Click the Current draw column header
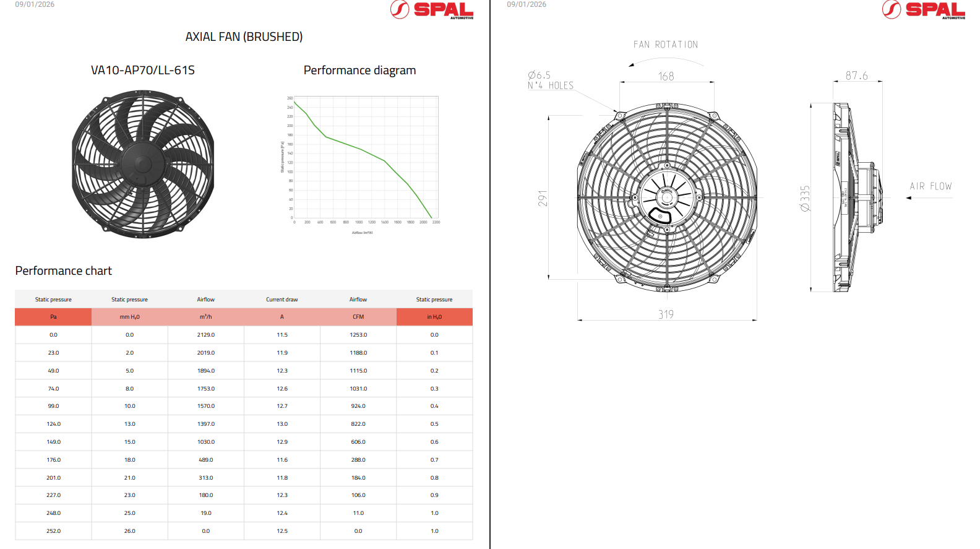 [282, 300]
